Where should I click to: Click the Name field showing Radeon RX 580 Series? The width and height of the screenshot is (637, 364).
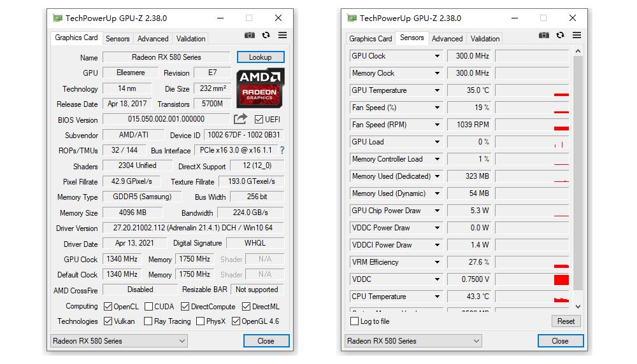point(166,57)
